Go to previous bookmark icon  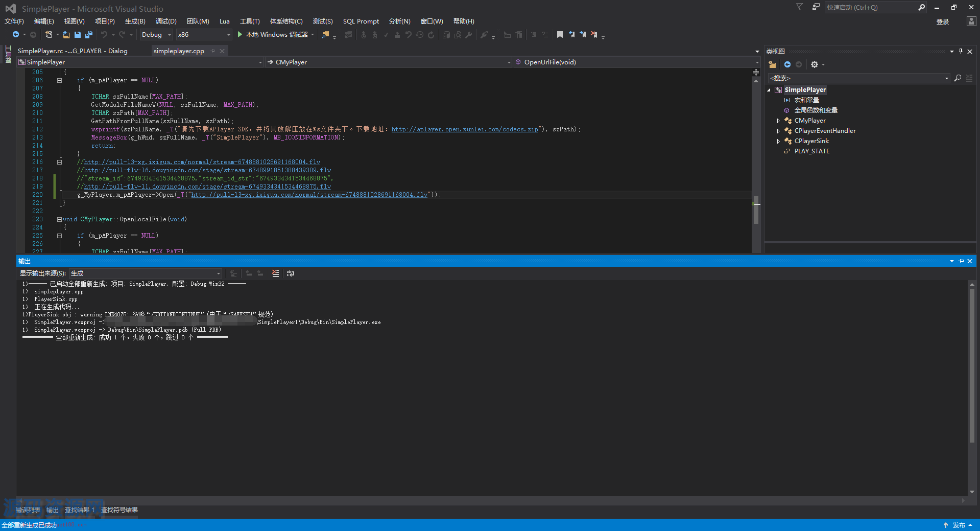point(571,35)
